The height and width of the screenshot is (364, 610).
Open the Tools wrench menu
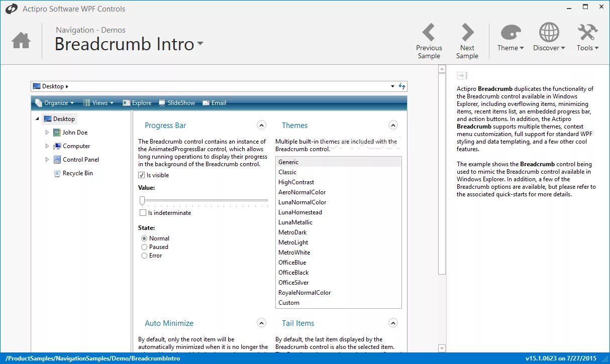(x=587, y=33)
